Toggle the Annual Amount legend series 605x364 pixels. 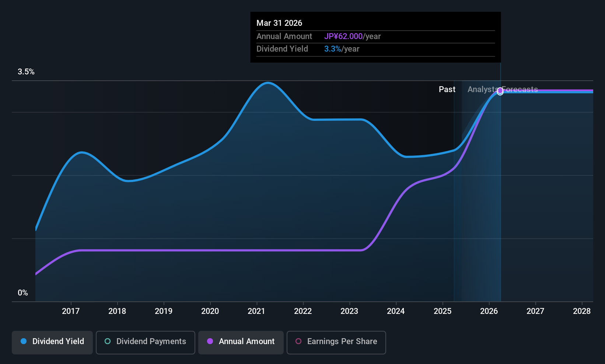(241, 343)
